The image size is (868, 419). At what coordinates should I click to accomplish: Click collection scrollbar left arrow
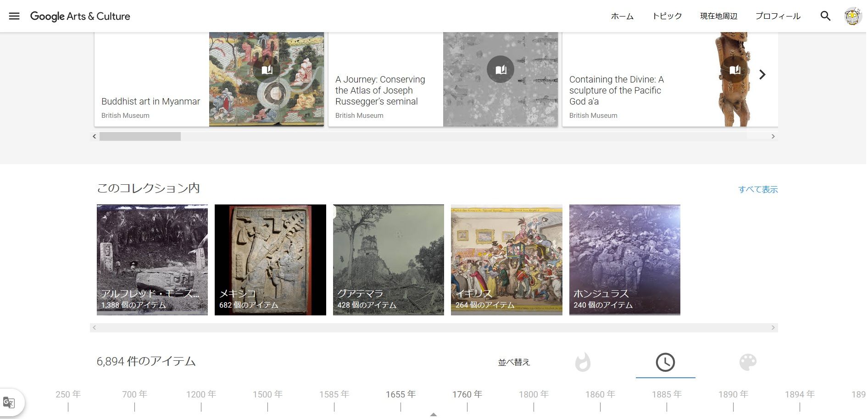[95, 328]
